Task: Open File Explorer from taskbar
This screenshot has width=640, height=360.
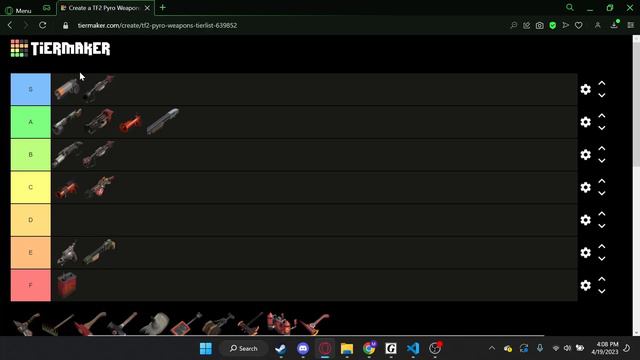Action: [347, 349]
